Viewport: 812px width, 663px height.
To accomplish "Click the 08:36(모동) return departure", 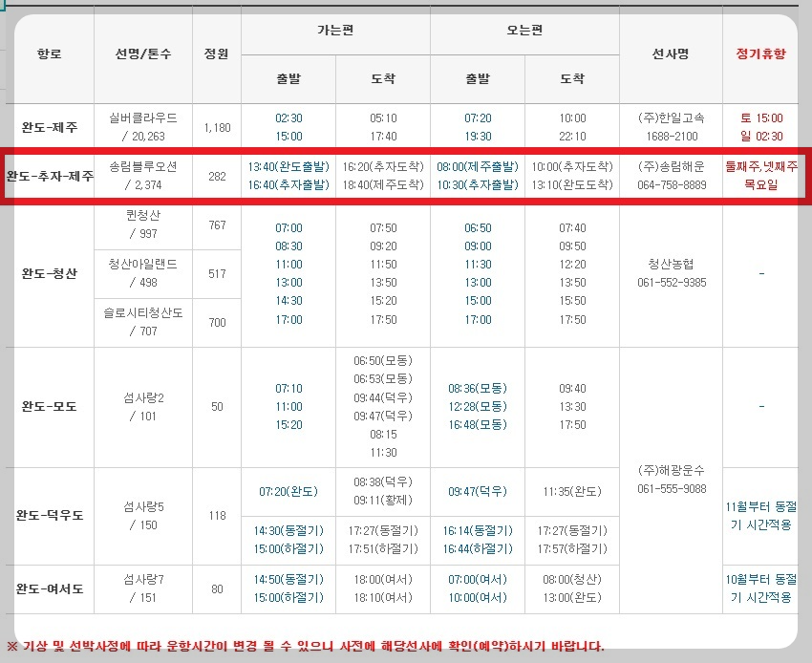I will (x=478, y=389).
